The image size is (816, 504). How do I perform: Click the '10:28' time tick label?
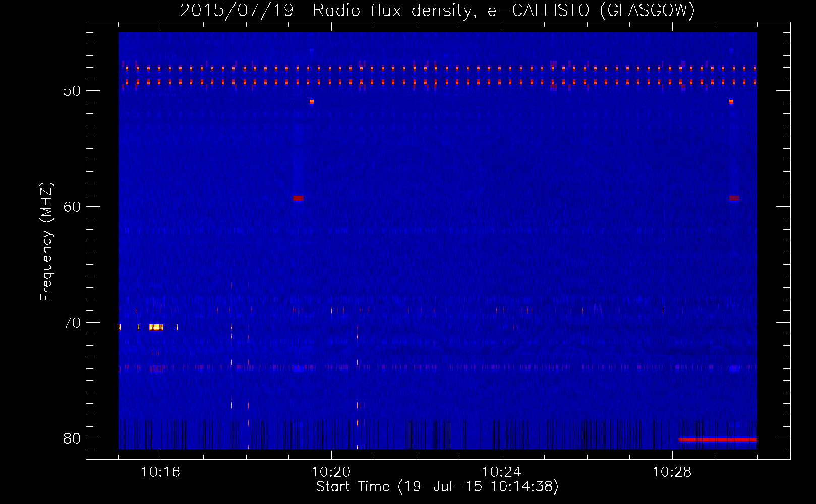click(672, 472)
